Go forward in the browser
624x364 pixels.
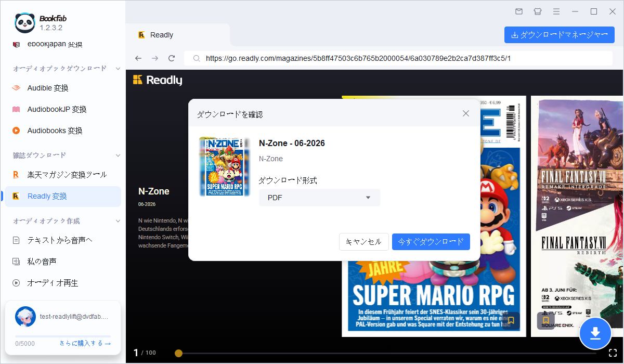click(155, 58)
